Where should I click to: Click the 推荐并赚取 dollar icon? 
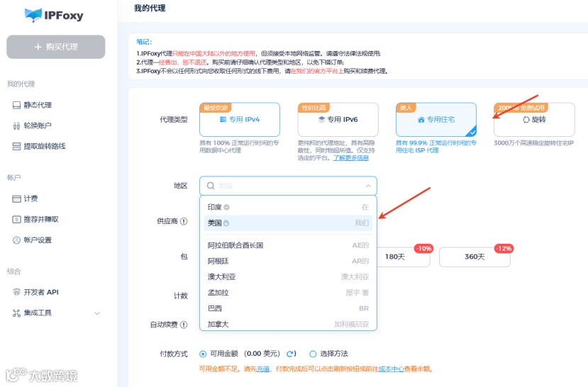click(x=16, y=219)
